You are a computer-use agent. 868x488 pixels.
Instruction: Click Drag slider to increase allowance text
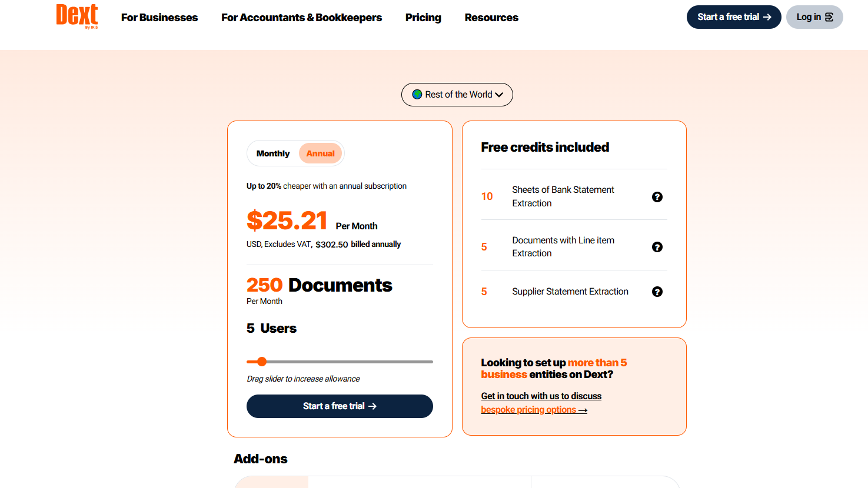[303, 379]
